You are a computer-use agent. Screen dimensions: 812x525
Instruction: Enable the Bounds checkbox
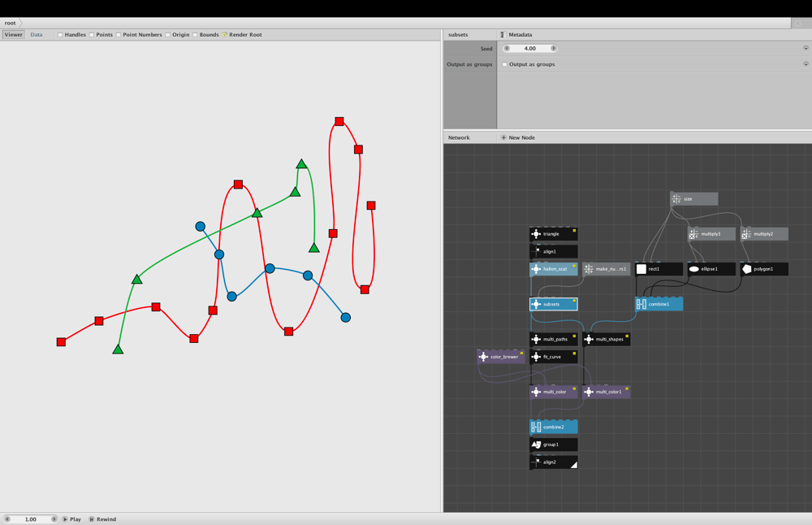(x=195, y=35)
